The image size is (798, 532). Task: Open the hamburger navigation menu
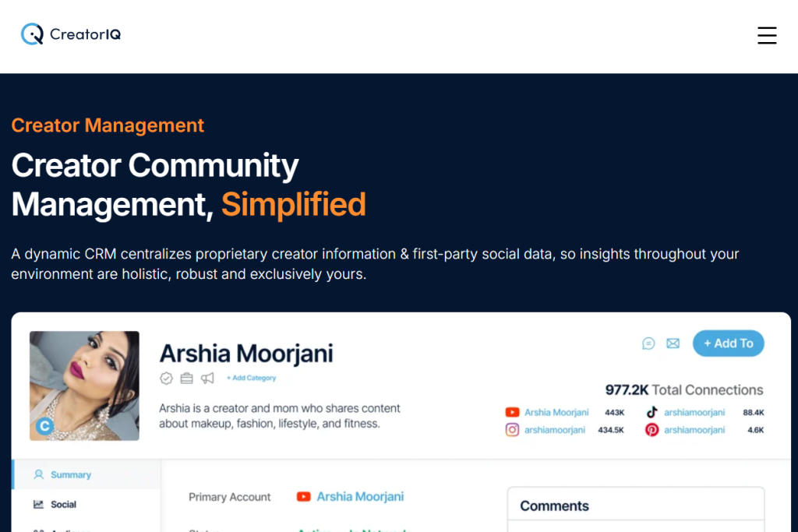point(767,36)
